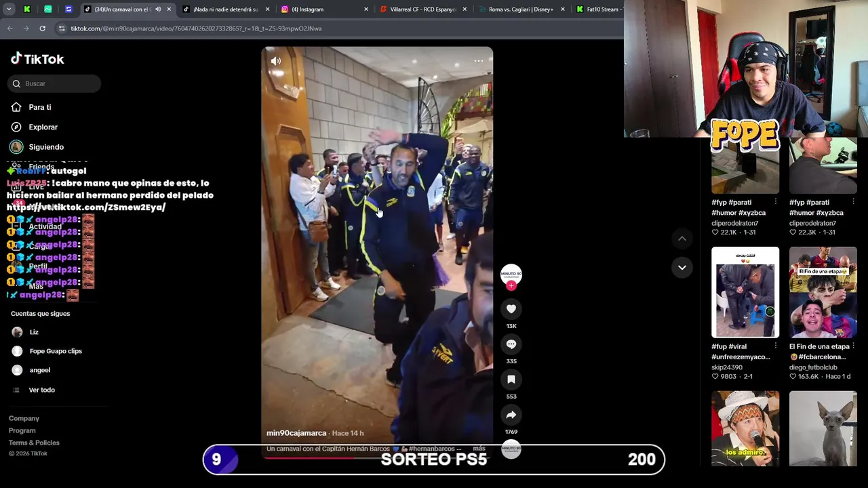868x488 pixels.
Task: Go to the previous video with the up chevron
Action: pos(682,239)
